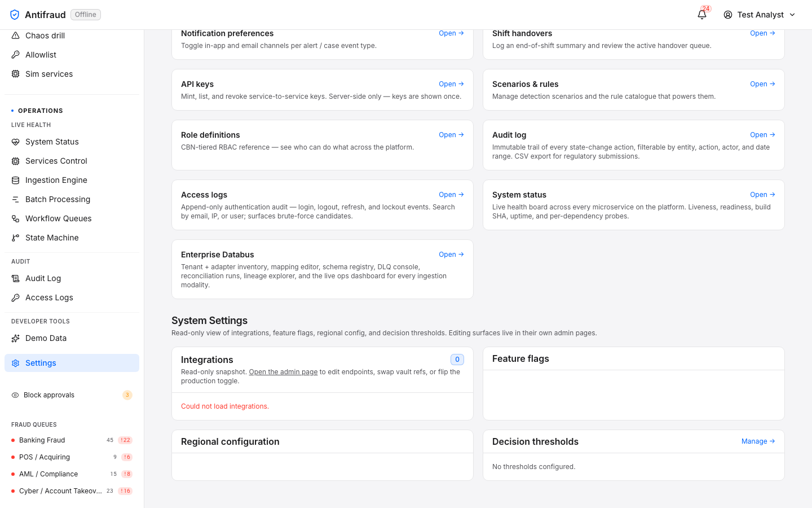Click the Block approvals eye icon
Screen dimensions: 812x508
tap(15, 395)
